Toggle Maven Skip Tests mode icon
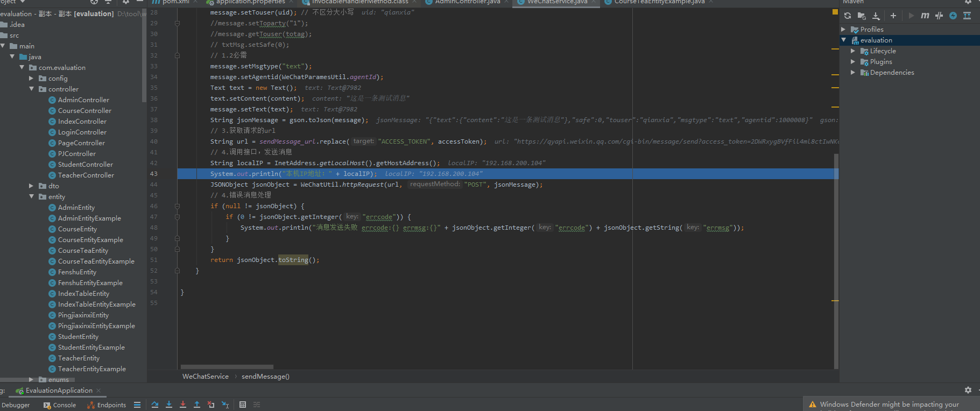980x411 pixels. (x=939, y=16)
